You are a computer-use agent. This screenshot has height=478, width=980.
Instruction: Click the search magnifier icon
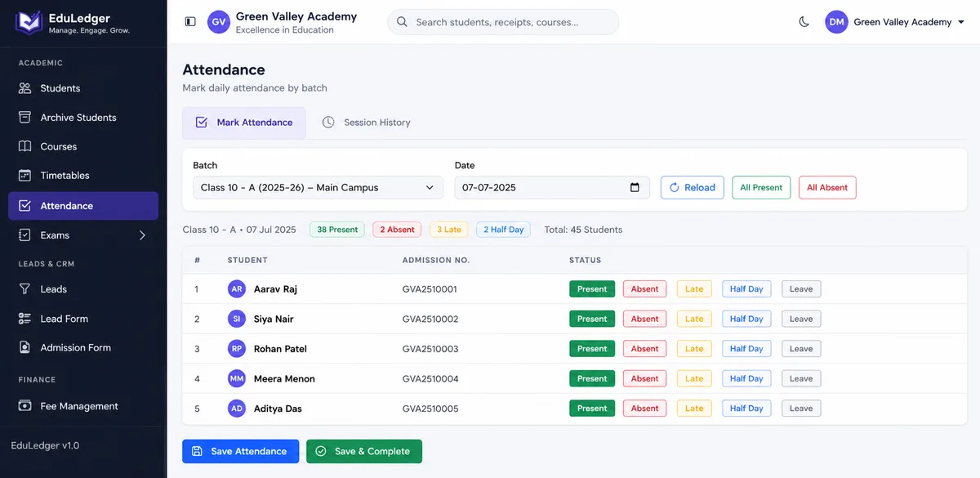pyautogui.click(x=402, y=22)
